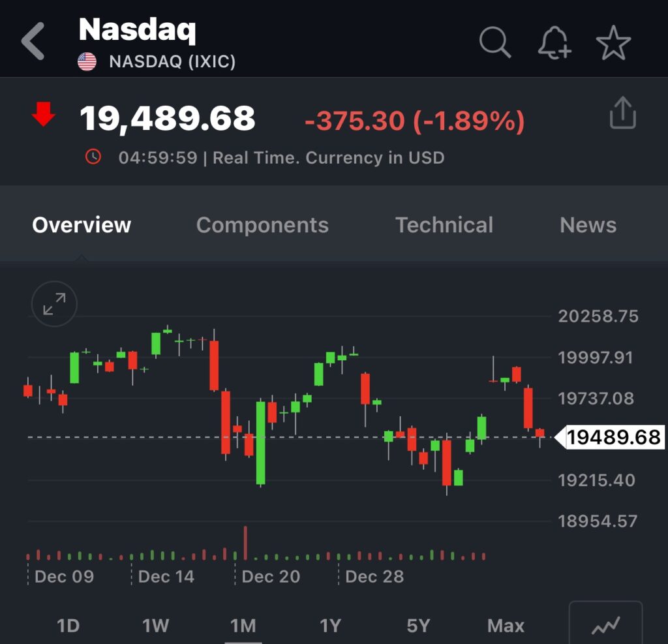The image size is (668, 644).
Task: Open the search magnifier icon
Action: (494, 43)
